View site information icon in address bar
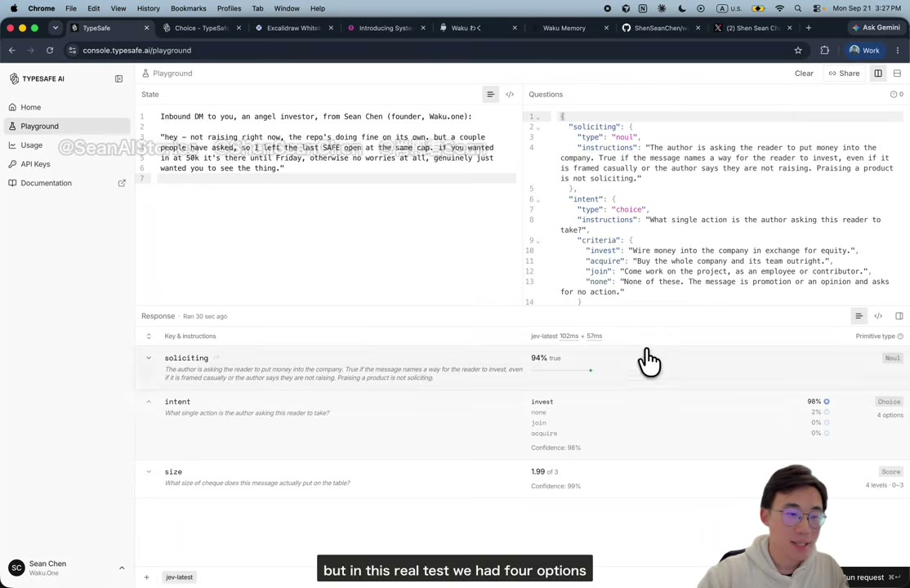The width and height of the screenshot is (910, 588). (72, 51)
